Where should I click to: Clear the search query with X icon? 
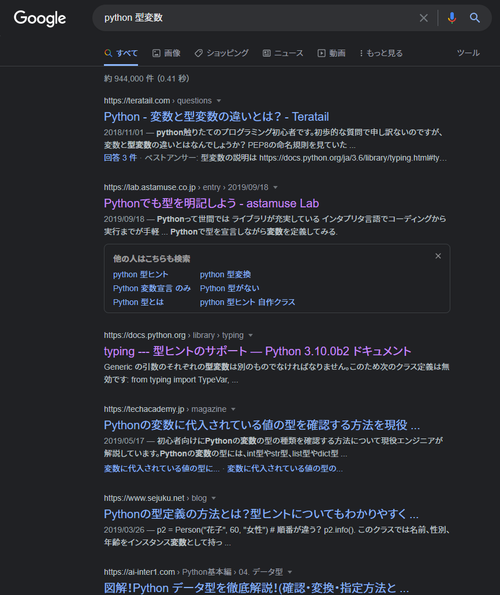(x=423, y=18)
